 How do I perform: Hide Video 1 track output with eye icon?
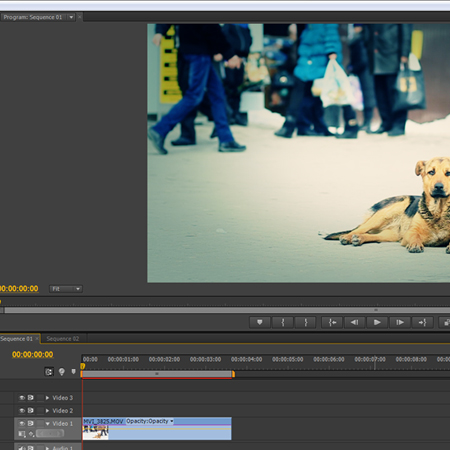click(x=22, y=423)
